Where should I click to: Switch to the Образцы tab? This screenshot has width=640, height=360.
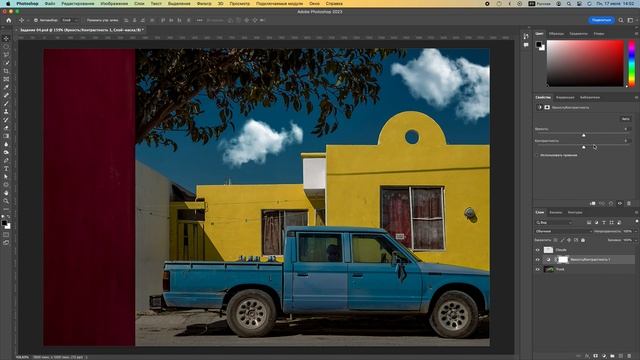tap(556, 33)
